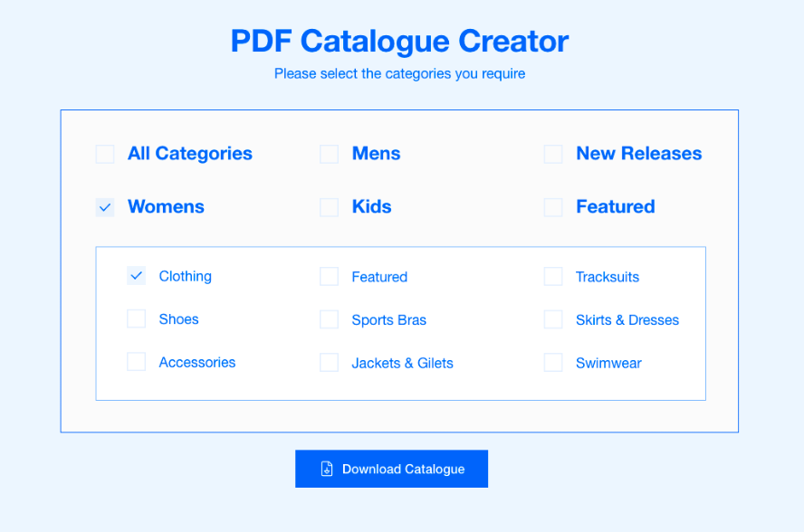Tick the Shoes subcategory checkbox
The width and height of the screenshot is (804, 532).
coord(137,318)
